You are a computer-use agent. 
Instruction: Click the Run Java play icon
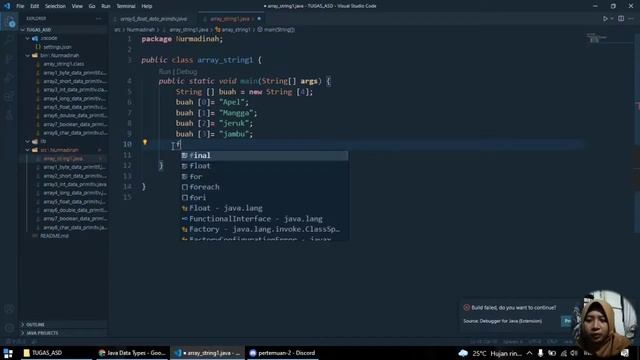click(x=605, y=19)
